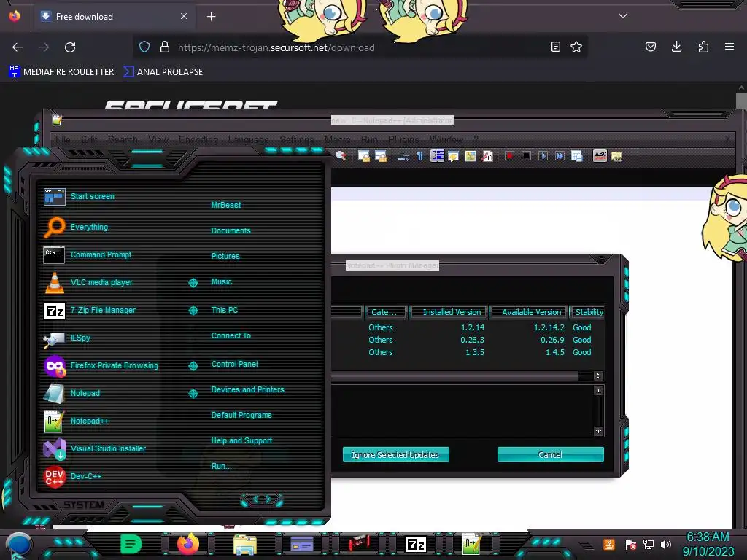Click the Stop Recording macro icon
The width and height of the screenshot is (747, 560).
(526, 156)
